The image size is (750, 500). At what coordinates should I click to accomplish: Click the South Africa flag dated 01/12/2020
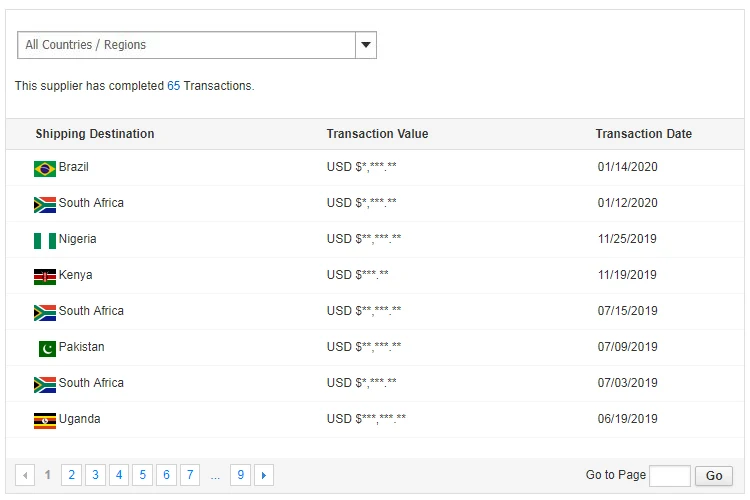44,204
